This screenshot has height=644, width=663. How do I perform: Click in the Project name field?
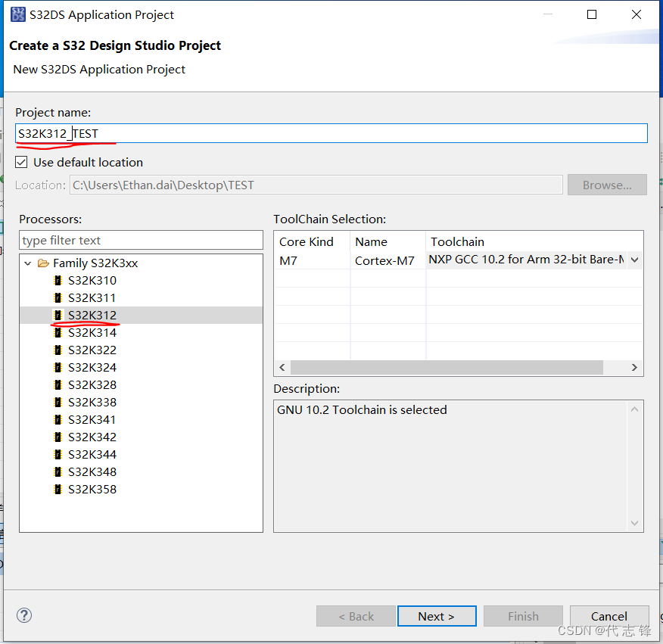point(331,134)
